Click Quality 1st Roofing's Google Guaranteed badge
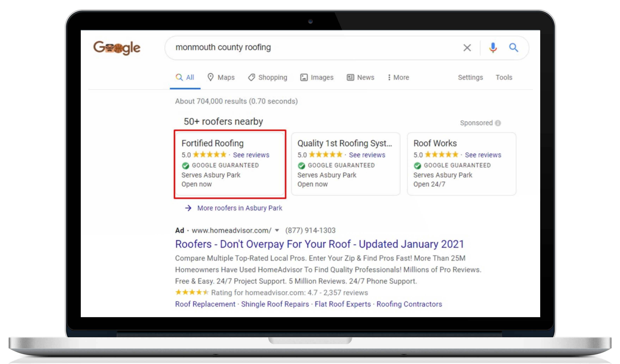This screenshot has width=620, height=364. click(x=301, y=166)
